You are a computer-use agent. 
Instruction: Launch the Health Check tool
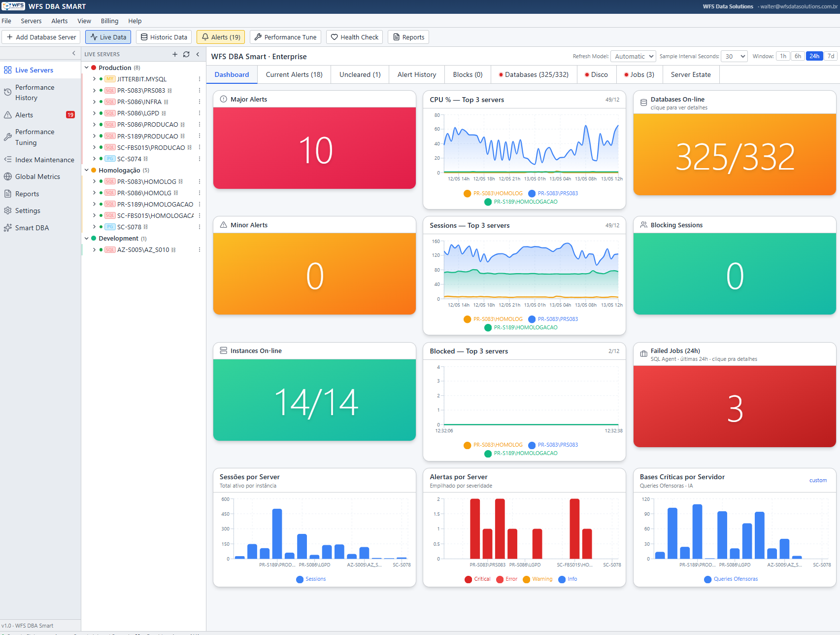point(355,37)
